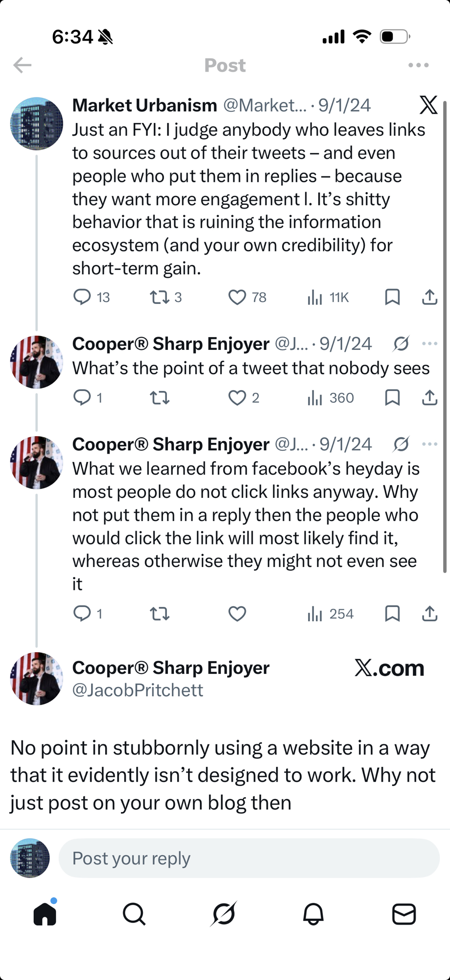
Task: Tap Grok icon on facebook's heyday reply
Action: [x=401, y=444]
